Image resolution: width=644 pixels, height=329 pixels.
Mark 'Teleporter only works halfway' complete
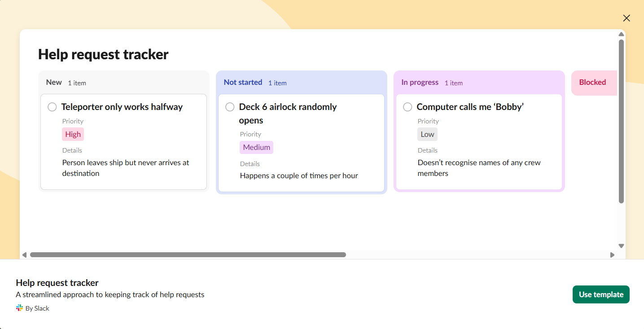click(x=52, y=107)
